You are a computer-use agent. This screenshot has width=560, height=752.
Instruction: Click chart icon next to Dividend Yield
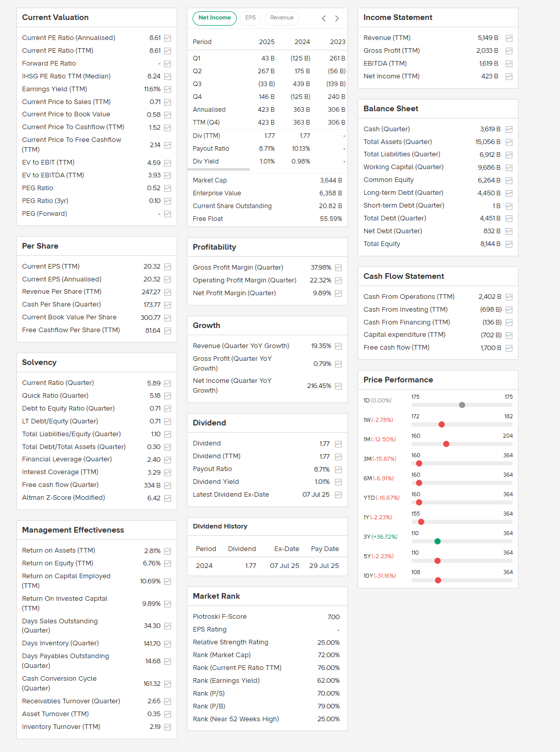[338, 482]
